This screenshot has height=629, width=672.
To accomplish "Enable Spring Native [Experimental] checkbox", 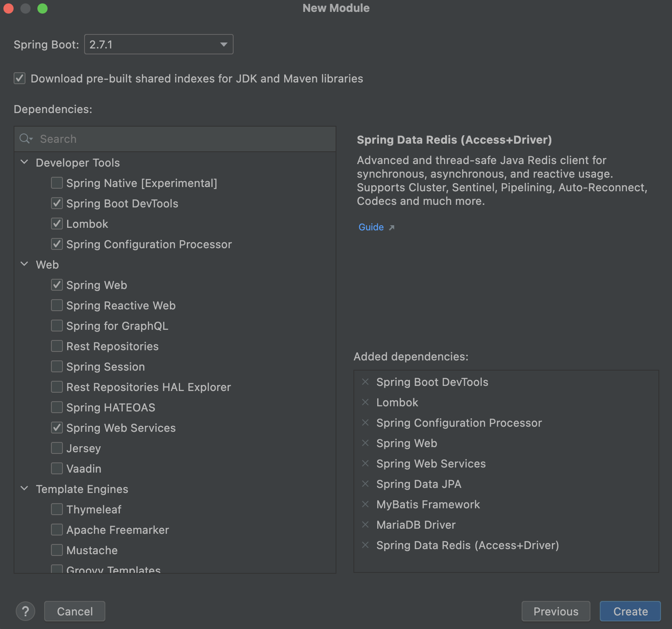I will tap(57, 183).
